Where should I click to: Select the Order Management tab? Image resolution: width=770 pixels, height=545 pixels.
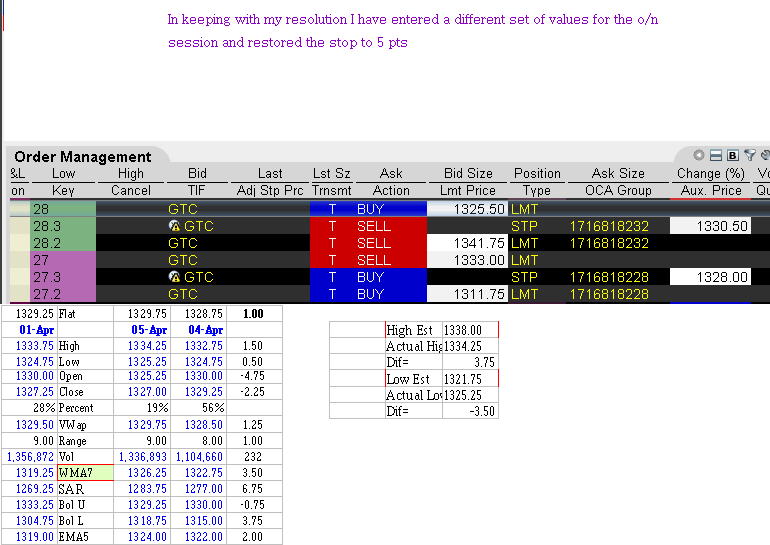pyautogui.click(x=82, y=157)
